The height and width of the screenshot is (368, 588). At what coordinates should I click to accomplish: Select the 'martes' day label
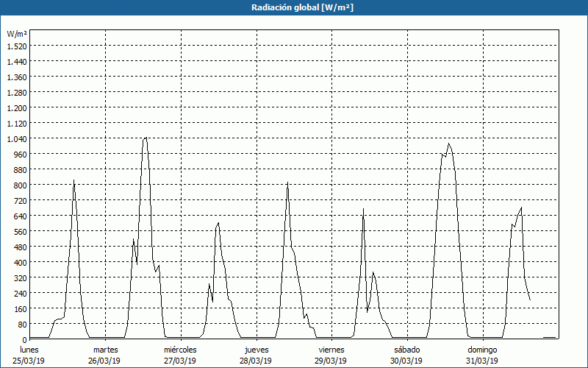105,350
